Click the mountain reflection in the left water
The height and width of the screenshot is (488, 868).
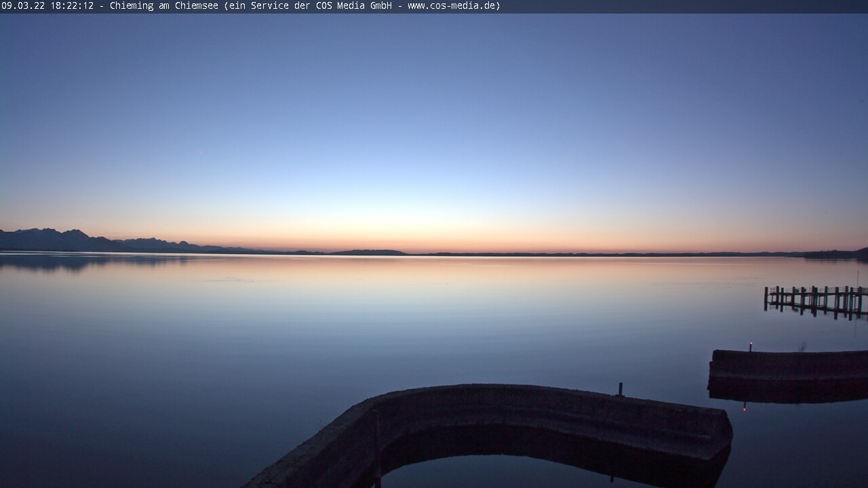(68, 262)
